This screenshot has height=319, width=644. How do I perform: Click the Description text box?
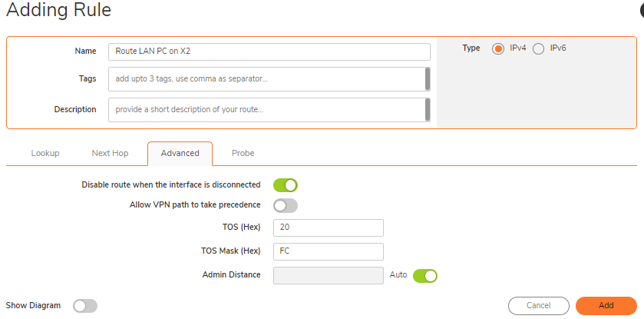pyautogui.click(x=266, y=110)
